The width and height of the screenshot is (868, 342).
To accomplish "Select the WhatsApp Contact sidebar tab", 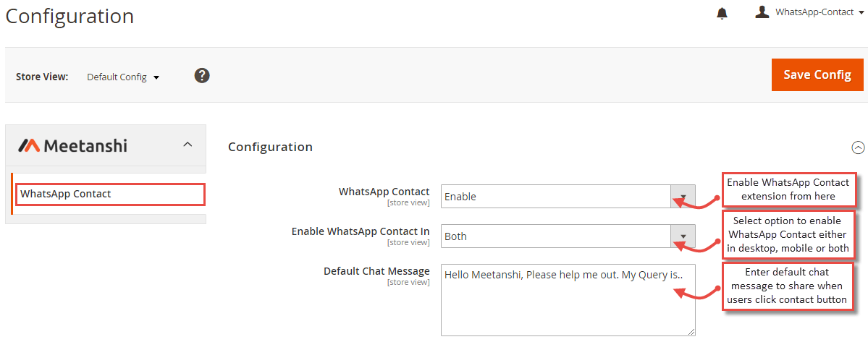I will coord(110,194).
